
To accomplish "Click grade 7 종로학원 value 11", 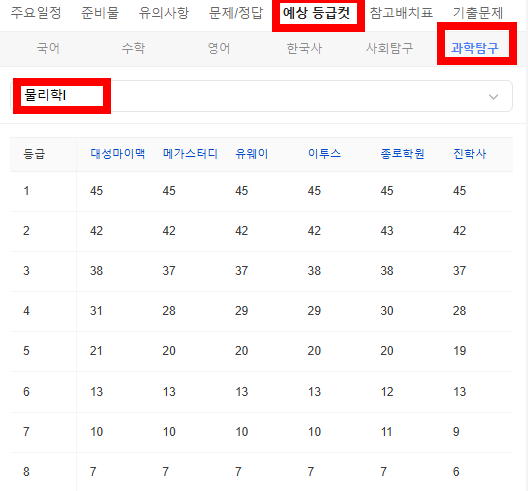I will click(387, 432).
